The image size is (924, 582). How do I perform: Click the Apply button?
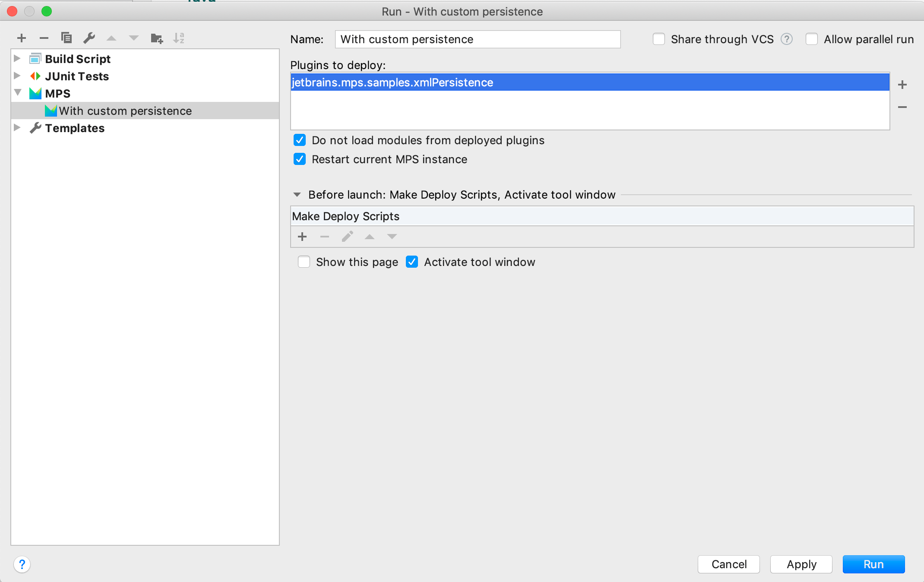tap(801, 564)
